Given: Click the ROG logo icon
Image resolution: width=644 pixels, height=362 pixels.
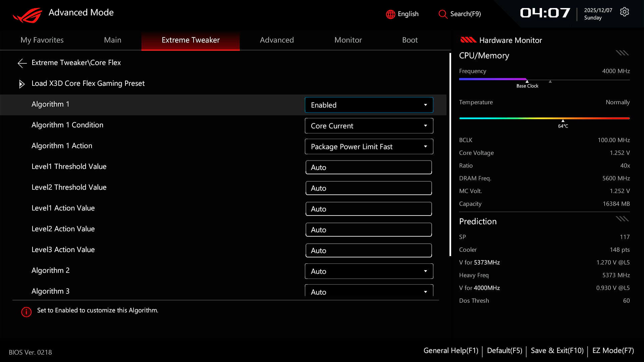Looking at the screenshot, I should pos(28,15).
